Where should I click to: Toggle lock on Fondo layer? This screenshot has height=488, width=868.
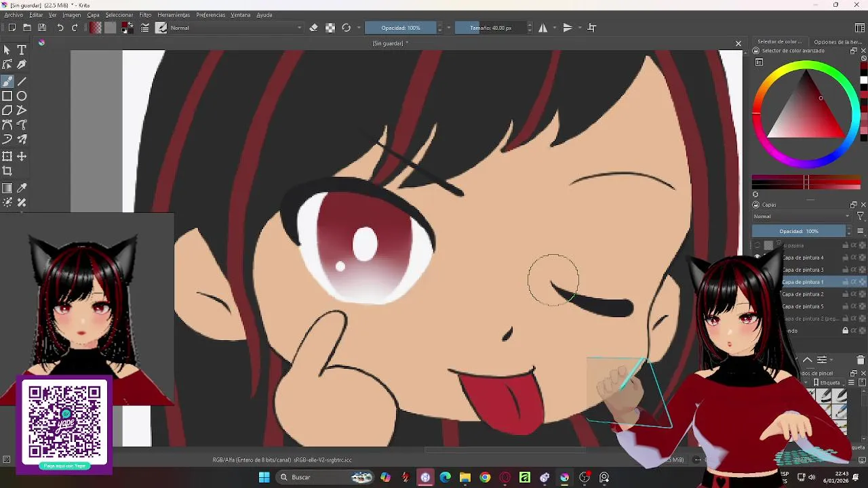click(x=846, y=331)
